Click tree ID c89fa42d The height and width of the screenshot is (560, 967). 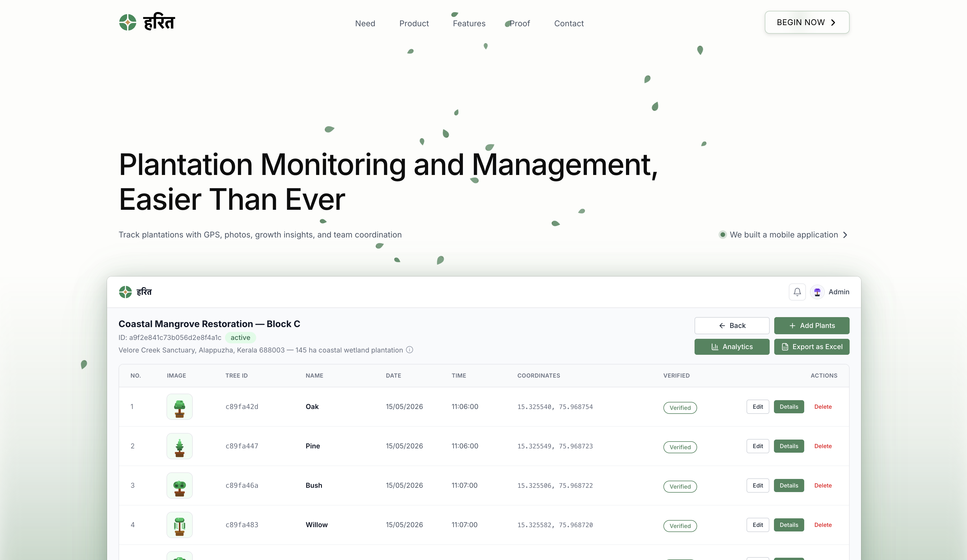[242, 406]
